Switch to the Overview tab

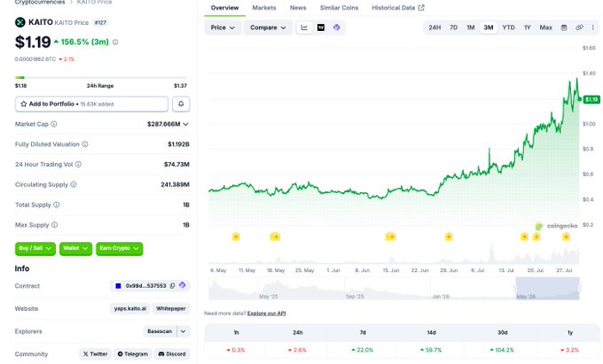tap(224, 8)
